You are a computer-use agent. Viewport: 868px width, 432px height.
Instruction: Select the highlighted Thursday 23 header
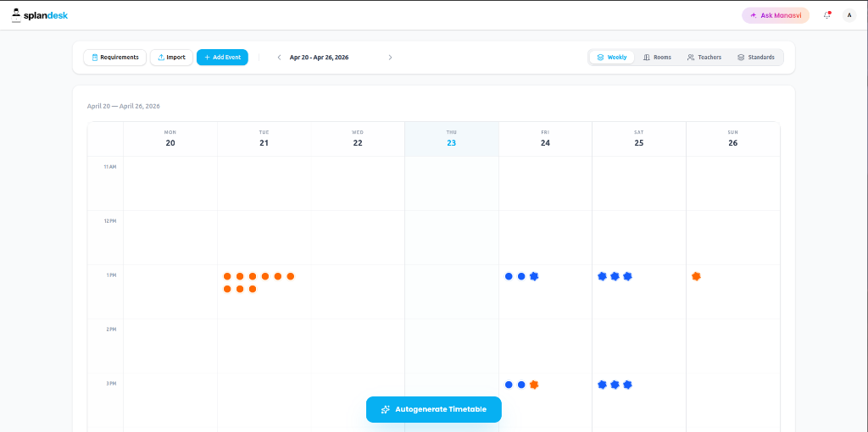pos(452,139)
